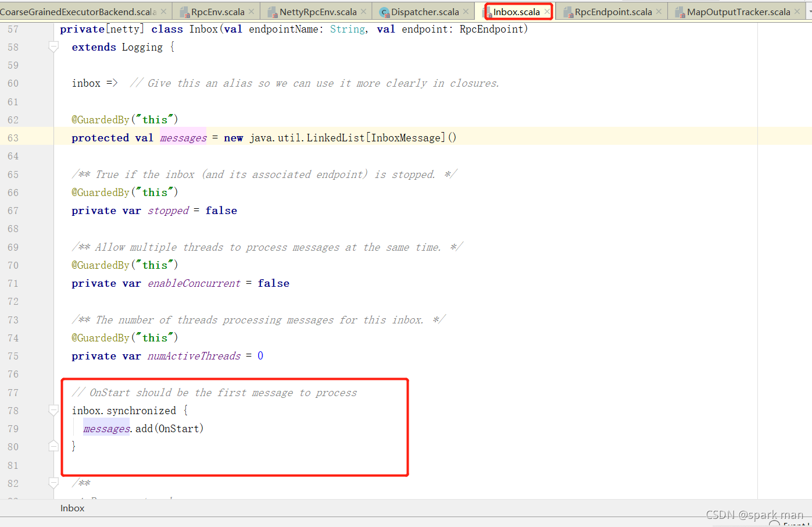Collapse the synchronized block fold at line 78
The width and height of the screenshot is (812, 527).
click(x=53, y=411)
